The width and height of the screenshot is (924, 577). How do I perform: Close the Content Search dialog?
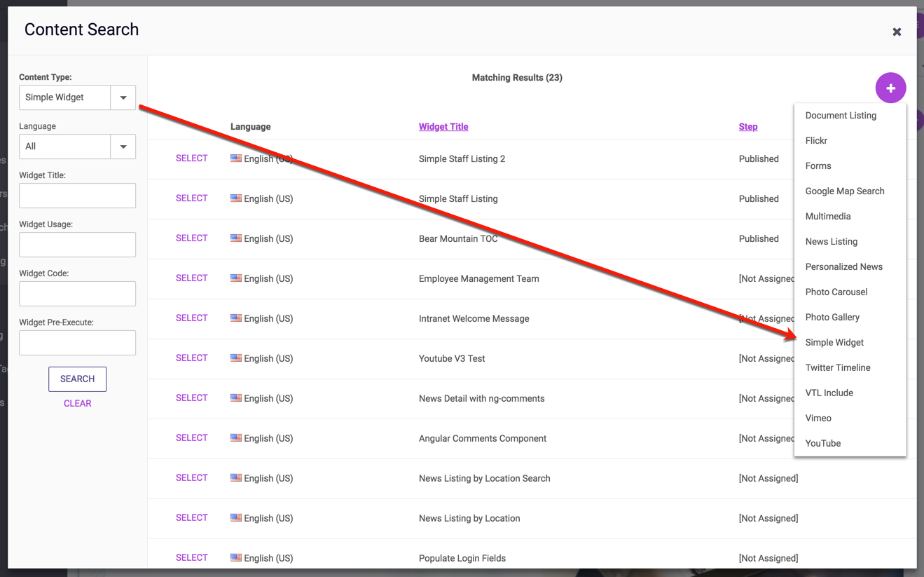[x=897, y=32]
